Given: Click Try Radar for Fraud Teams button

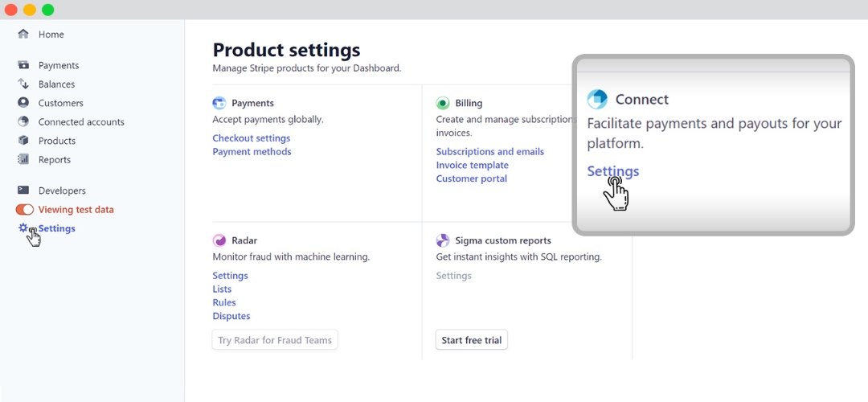Looking at the screenshot, I should [275, 340].
